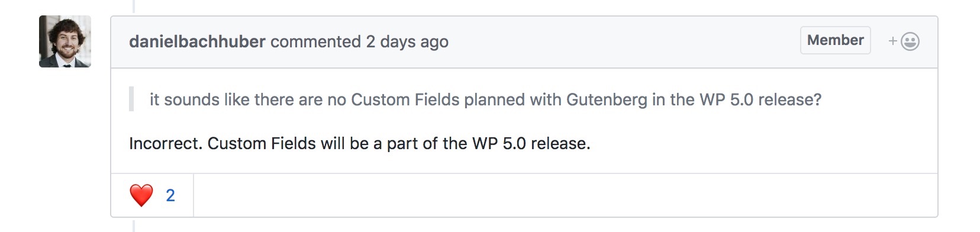The height and width of the screenshot is (232, 980).
Task: Follow the "2 days ago" timestamp link
Action: (407, 41)
